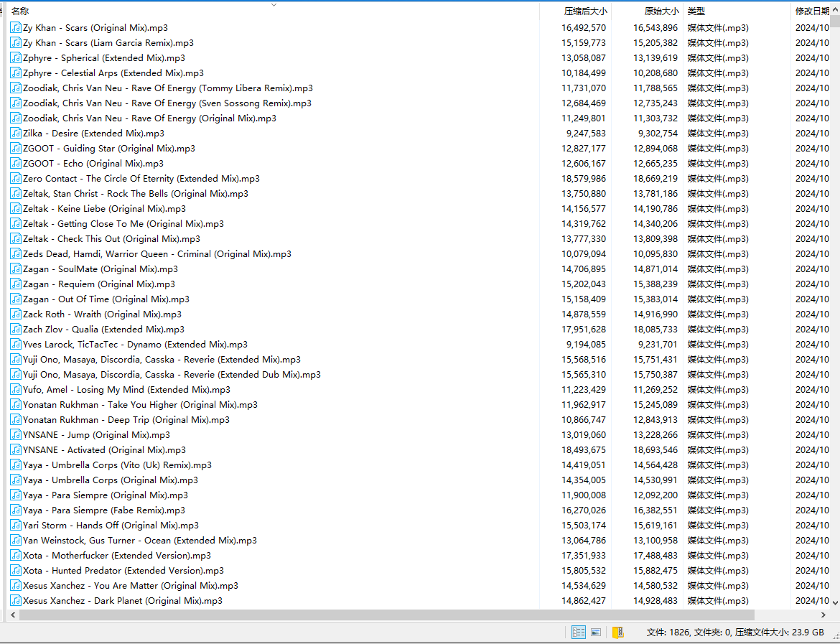Sort files by 名称 column header
Viewport: 840px width, 644px height.
[20, 11]
